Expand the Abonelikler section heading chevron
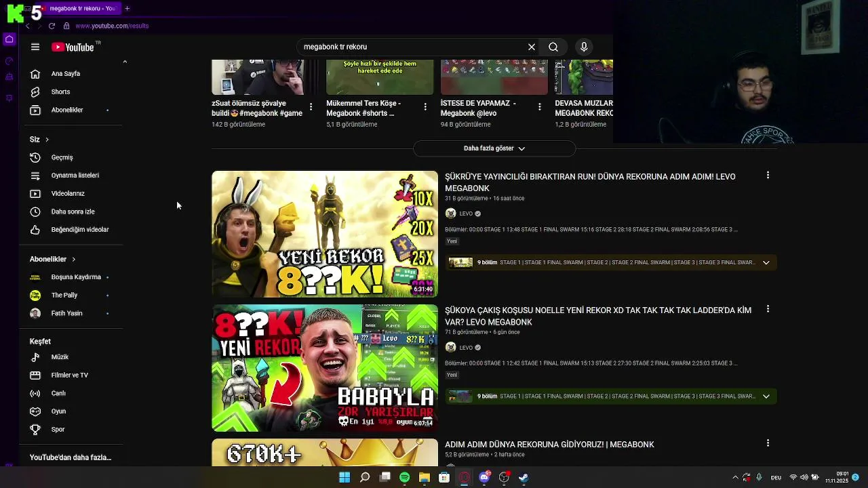The width and height of the screenshot is (868, 488). 73,259
